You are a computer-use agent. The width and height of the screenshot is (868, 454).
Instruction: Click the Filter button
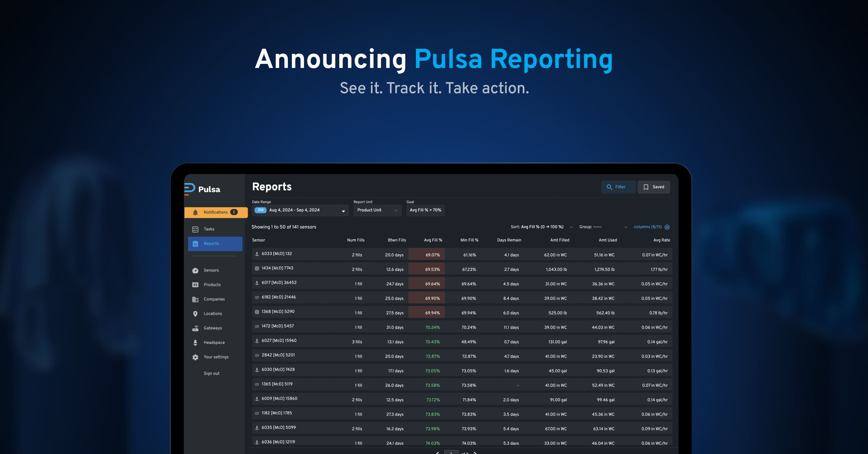tap(618, 187)
